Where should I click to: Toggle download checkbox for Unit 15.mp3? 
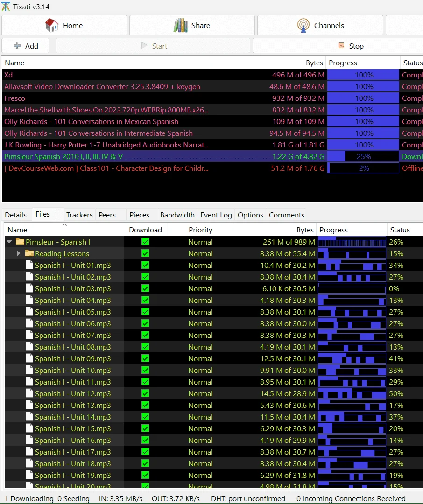[x=145, y=428]
